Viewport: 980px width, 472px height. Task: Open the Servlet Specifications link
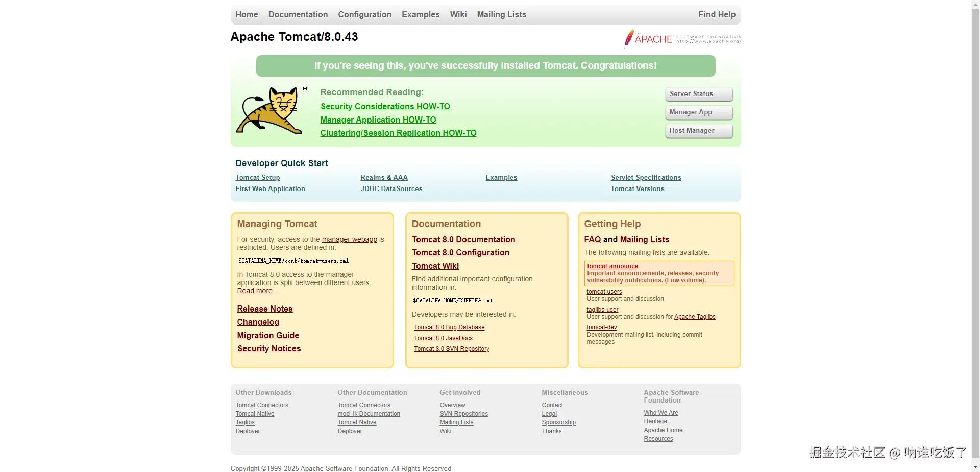(x=646, y=178)
